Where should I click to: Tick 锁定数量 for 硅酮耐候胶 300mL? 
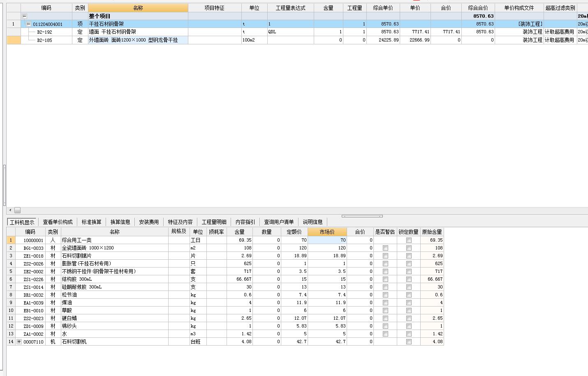pos(409,287)
